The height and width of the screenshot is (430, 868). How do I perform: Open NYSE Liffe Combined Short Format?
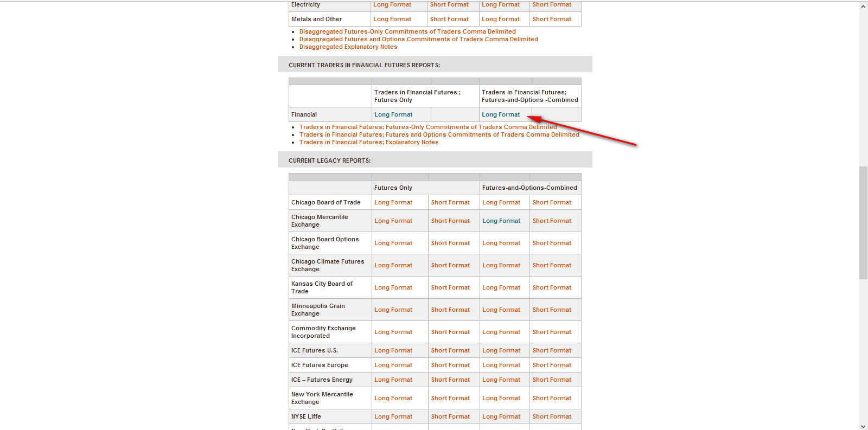tap(552, 416)
